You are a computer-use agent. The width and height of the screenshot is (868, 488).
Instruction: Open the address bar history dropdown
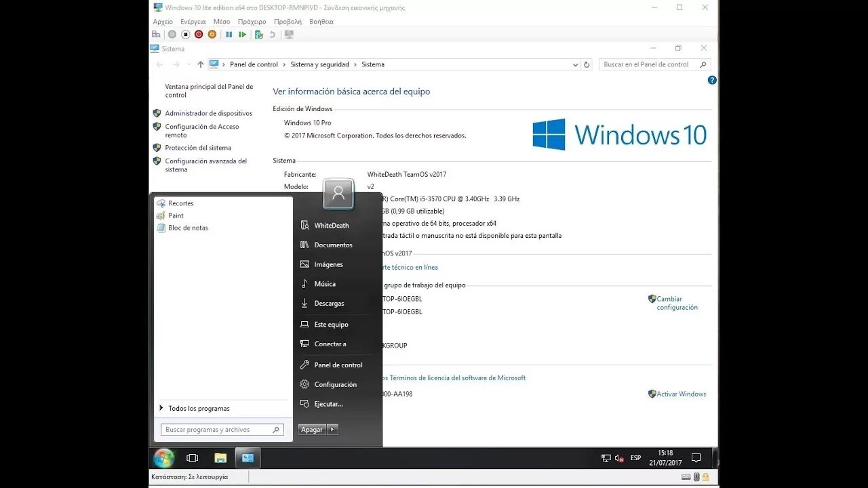pyautogui.click(x=575, y=64)
